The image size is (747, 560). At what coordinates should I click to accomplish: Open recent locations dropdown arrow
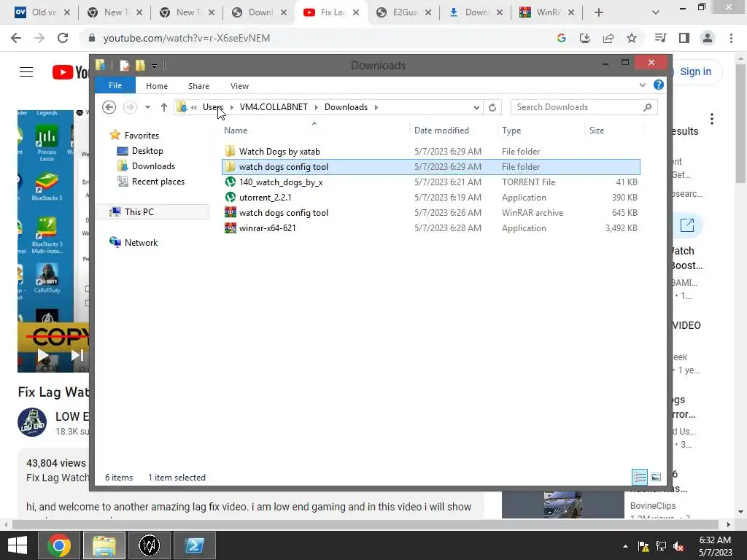click(147, 107)
